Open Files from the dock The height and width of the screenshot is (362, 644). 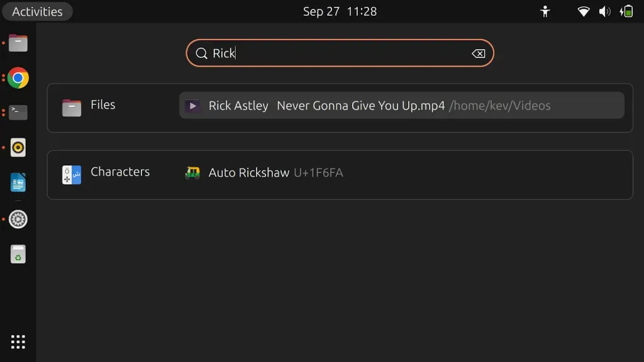[18, 43]
